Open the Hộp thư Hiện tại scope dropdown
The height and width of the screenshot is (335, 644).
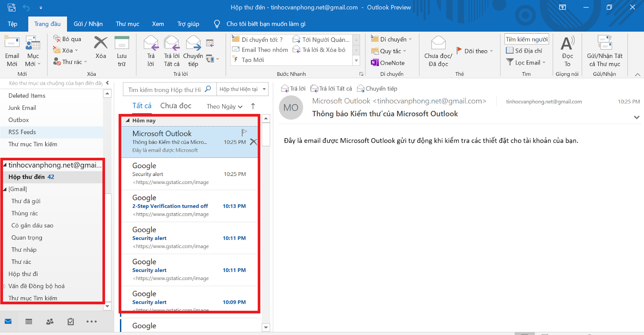point(243,89)
